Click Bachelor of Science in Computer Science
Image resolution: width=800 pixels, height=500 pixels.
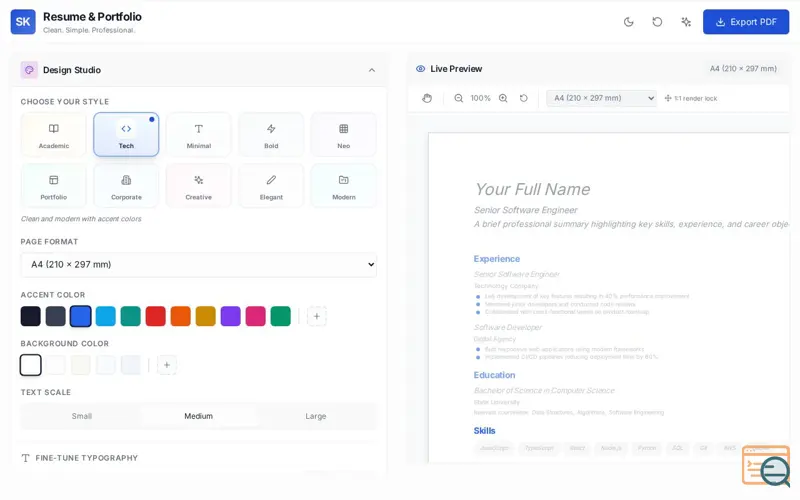544,390
